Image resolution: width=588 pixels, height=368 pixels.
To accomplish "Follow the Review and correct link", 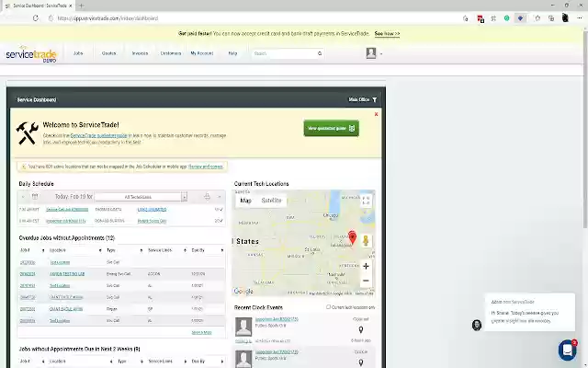I will point(206,167).
